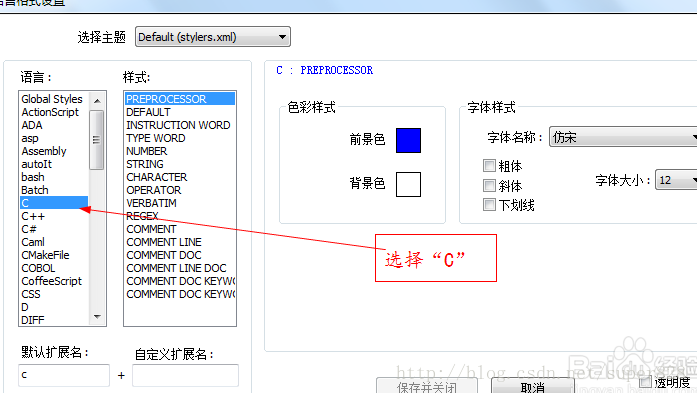Click the 取消 cancel button

(532, 386)
